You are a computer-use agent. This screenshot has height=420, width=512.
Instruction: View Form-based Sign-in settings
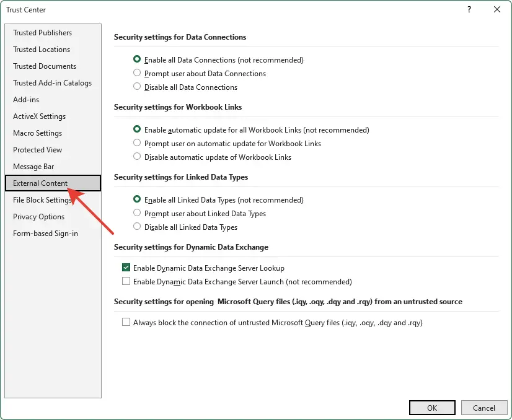(x=45, y=233)
